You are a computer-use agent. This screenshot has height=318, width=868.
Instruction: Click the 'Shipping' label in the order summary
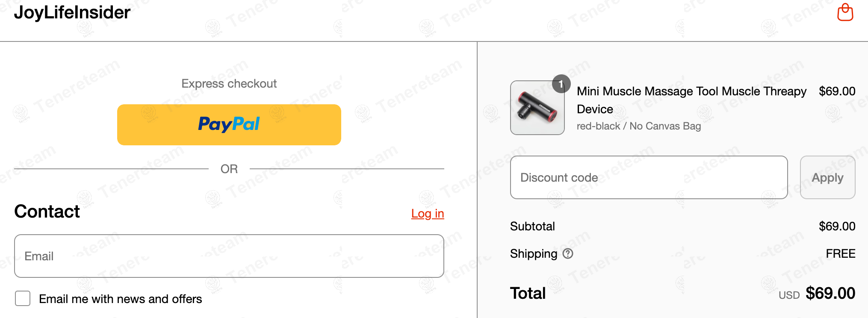[x=533, y=254]
